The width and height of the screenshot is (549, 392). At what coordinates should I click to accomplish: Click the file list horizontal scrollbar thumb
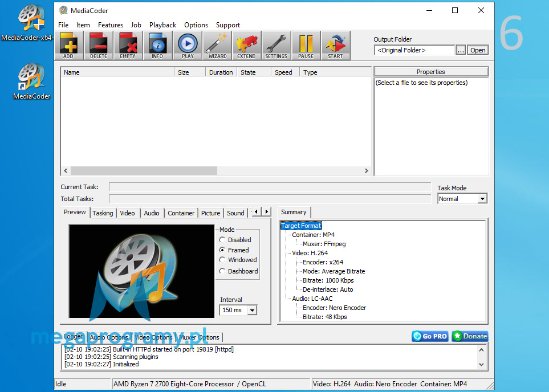pyautogui.click(x=144, y=170)
